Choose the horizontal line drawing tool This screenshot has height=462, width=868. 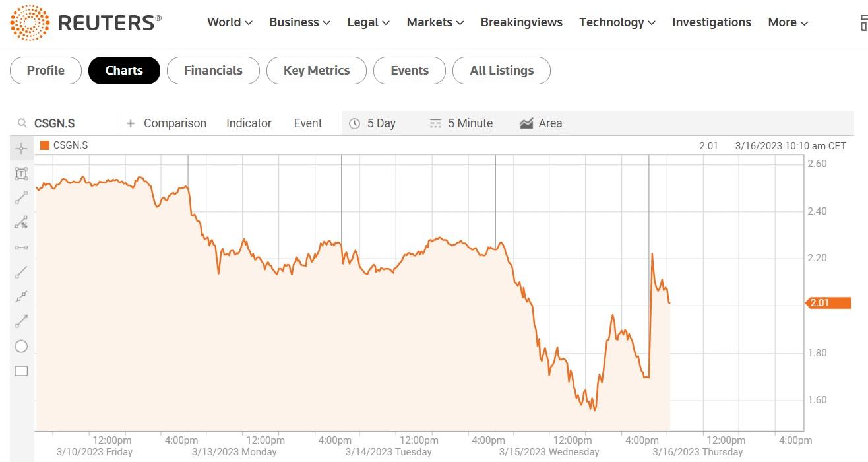(21, 247)
